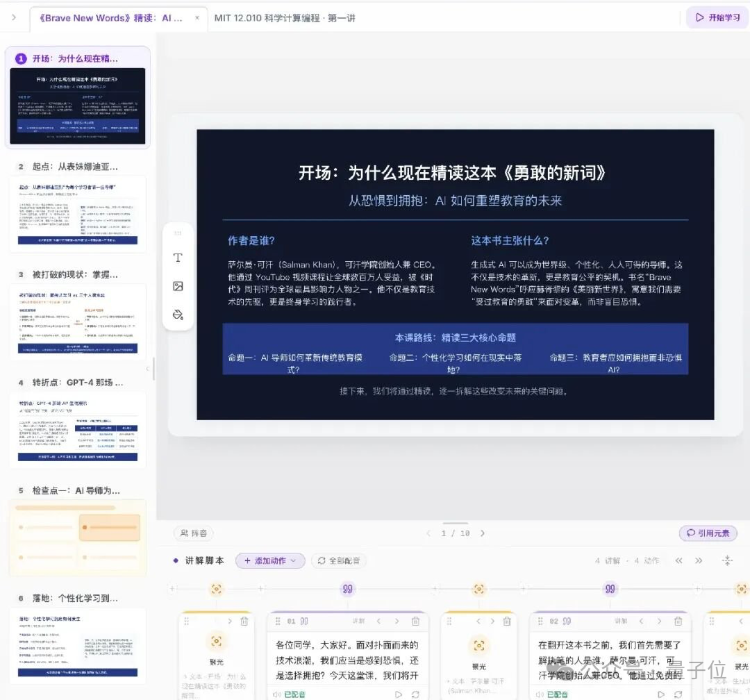Image resolution: width=750 pixels, height=700 pixels.
Task: Go to previous slide in 1/10 pager
Action: click(x=428, y=533)
